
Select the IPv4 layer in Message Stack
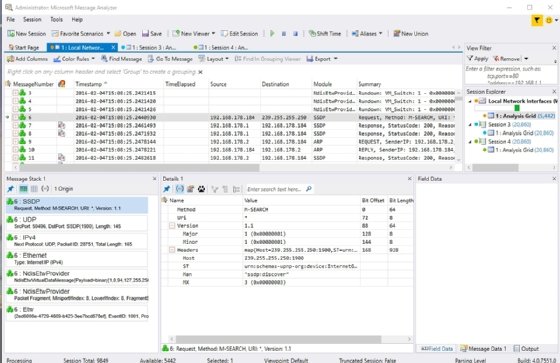pyautogui.click(x=77, y=240)
